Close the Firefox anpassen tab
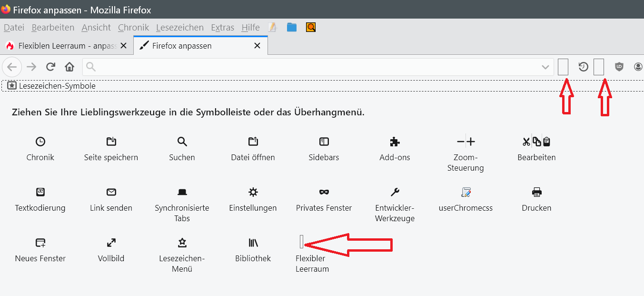The image size is (644, 296). pos(258,46)
